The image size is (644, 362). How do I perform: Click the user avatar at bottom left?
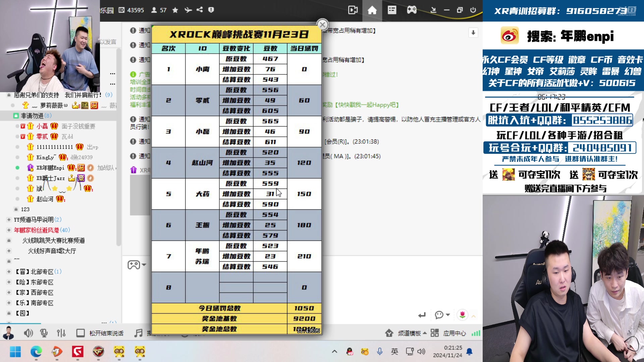click(x=8, y=333)
